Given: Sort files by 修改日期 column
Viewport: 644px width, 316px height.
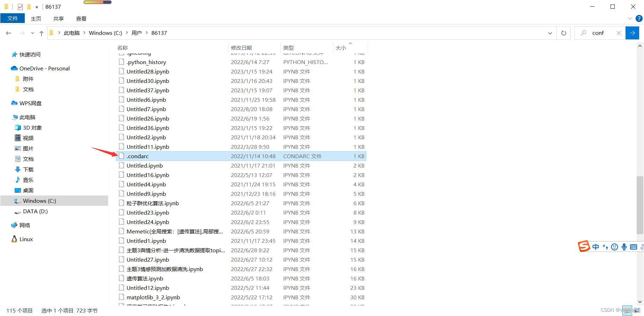Looking at the screenshot, I should click(x=241, y=48).
